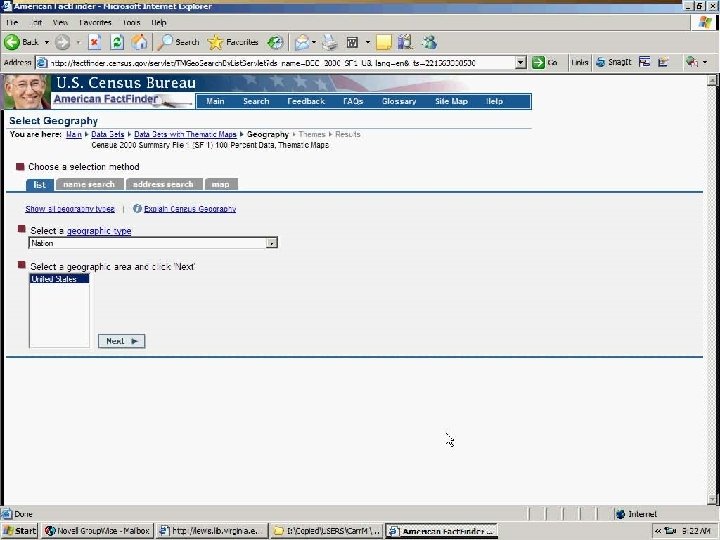The image size is (720, 540).
Task: Switch to the address search tab
Action: tap(164, 184)
